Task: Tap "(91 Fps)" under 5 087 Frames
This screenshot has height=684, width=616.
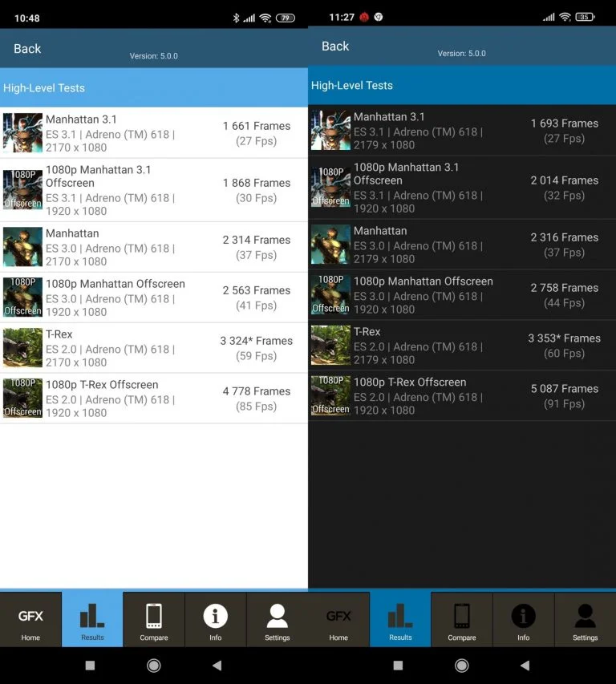Action: [565, 403]
